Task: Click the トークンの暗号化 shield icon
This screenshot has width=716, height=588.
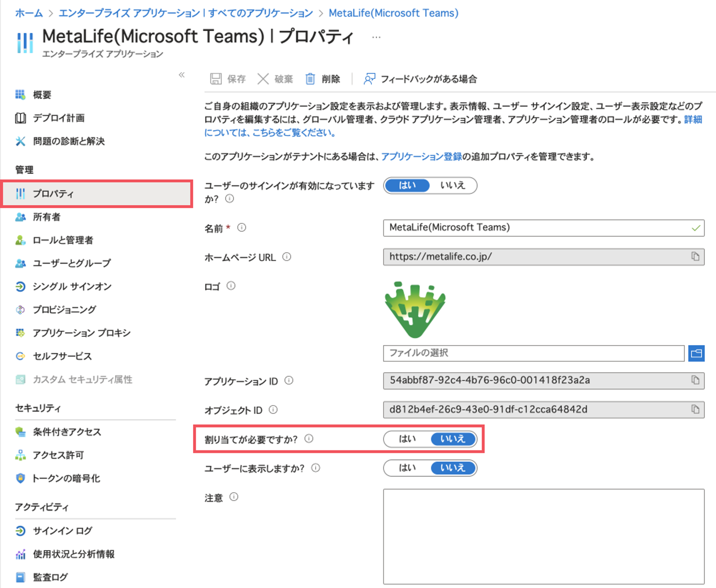Action: point(20,478)
